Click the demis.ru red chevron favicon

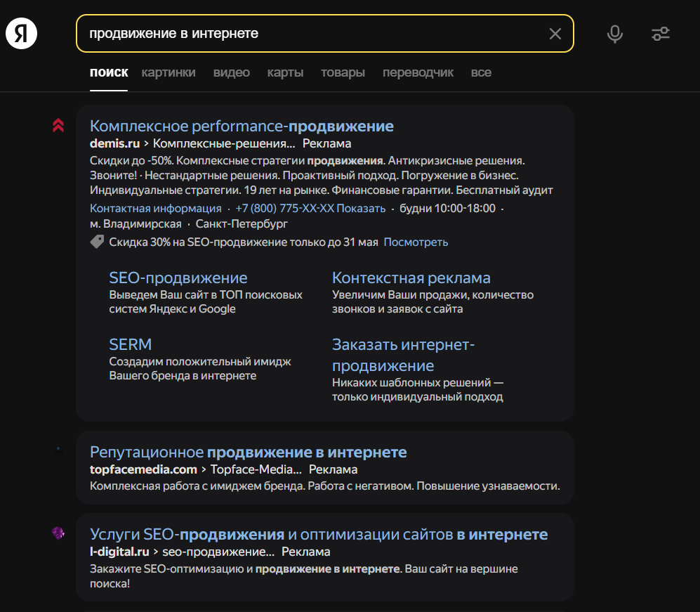click(59, 126)
